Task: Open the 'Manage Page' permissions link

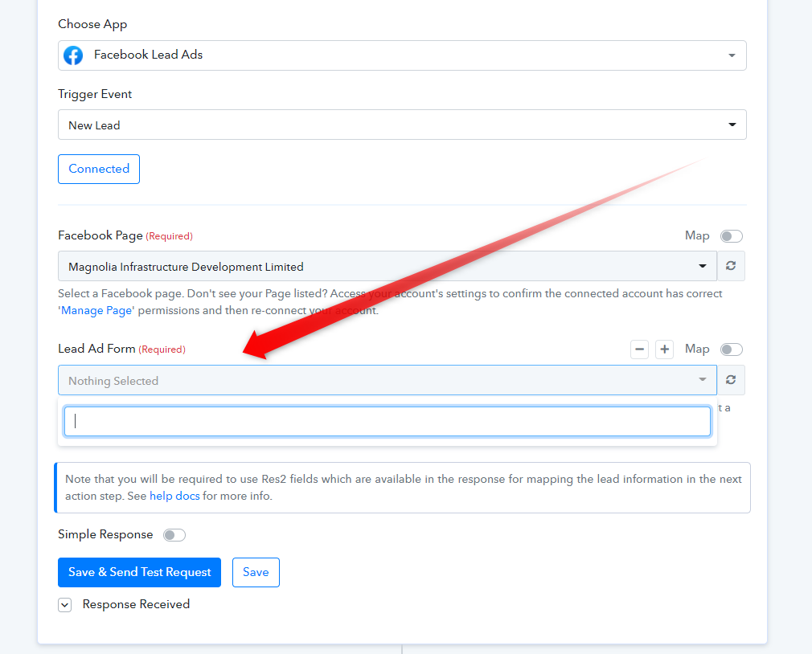Action: pyautogui.click(x=96, y=310)
